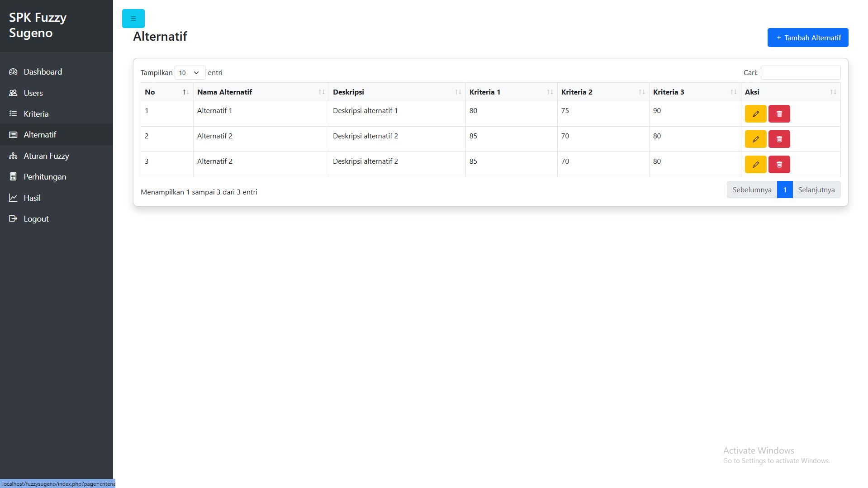This screenshot has width=868, height=488.
Task: Delete Alternatif 1 with the trash button
Action: pos(779,114)
